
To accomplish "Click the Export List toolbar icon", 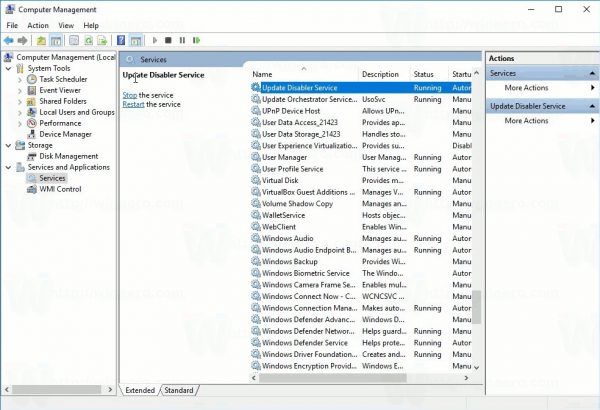I will pos(102,40).
